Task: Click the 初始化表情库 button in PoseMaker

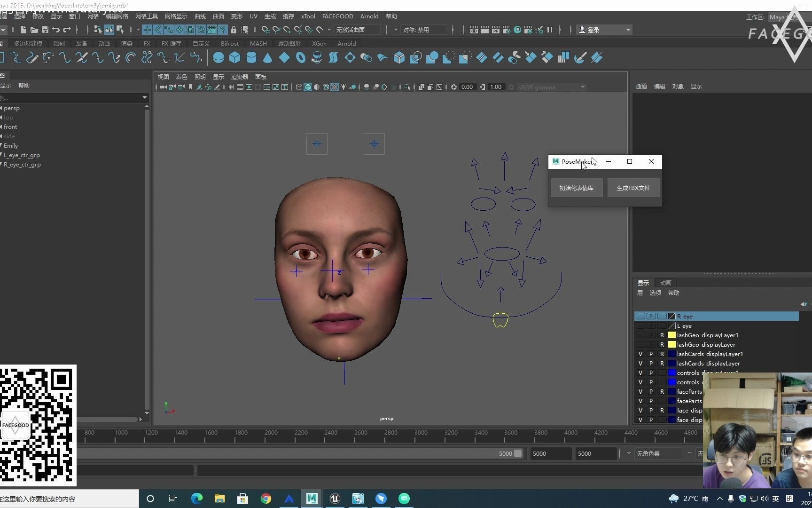Action: [x=576, y=188]
